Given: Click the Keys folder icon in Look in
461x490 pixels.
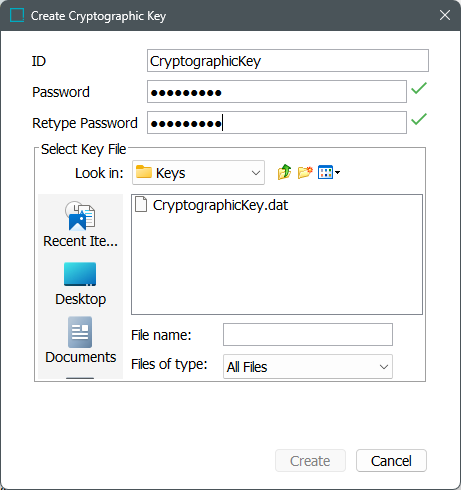Looking at the screenshot, I should [144, 172].
